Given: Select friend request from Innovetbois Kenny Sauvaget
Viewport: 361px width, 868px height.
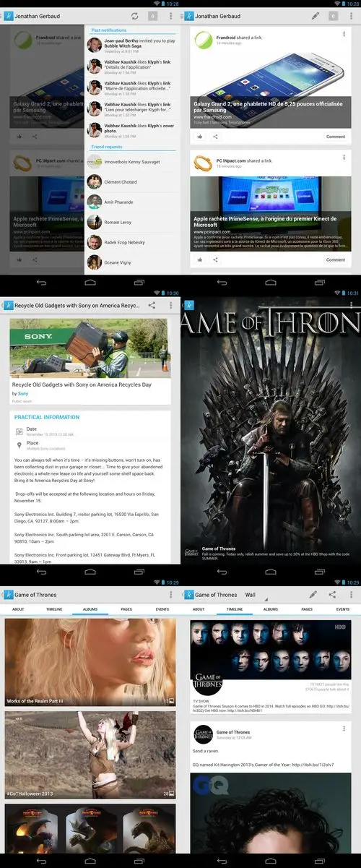Looking at the screenshot, I should click(130, 162).
